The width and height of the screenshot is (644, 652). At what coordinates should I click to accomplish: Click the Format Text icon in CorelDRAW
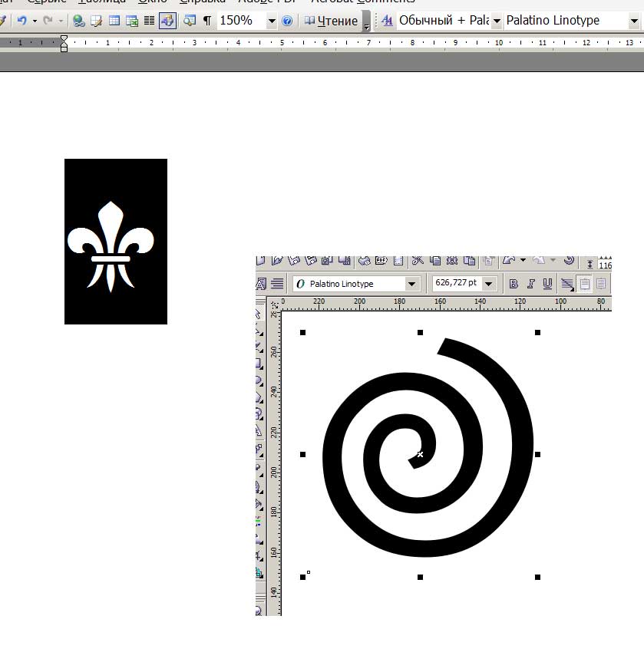pyautogui.click(x=261, y=284)
